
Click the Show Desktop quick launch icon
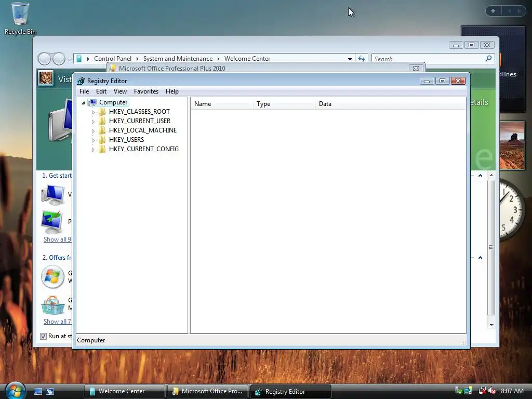(37, 392)
